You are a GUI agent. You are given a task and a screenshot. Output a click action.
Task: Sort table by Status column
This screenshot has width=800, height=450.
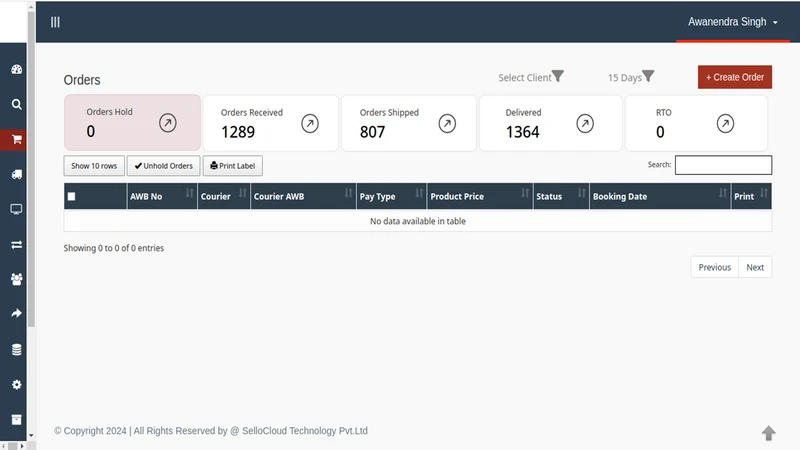point(561,196)
